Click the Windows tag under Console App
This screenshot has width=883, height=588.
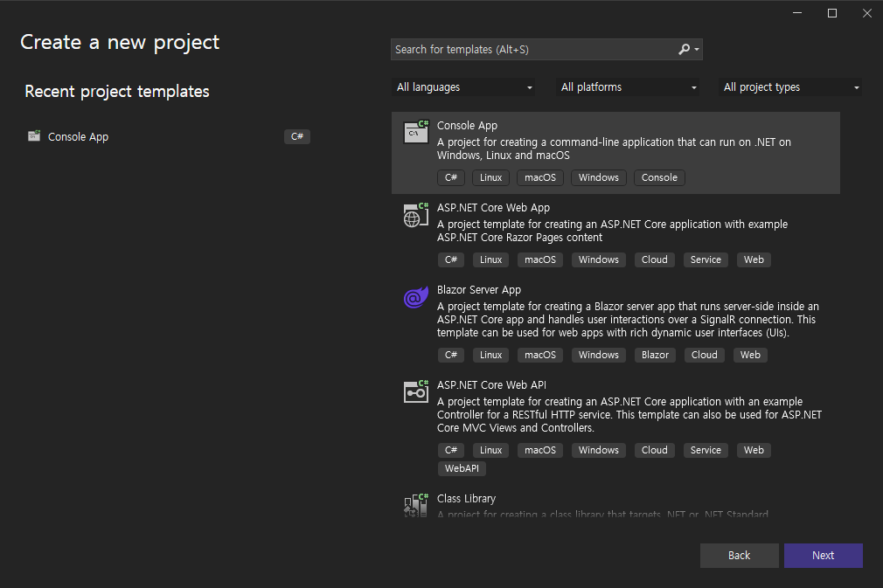(x=599, y=177)
